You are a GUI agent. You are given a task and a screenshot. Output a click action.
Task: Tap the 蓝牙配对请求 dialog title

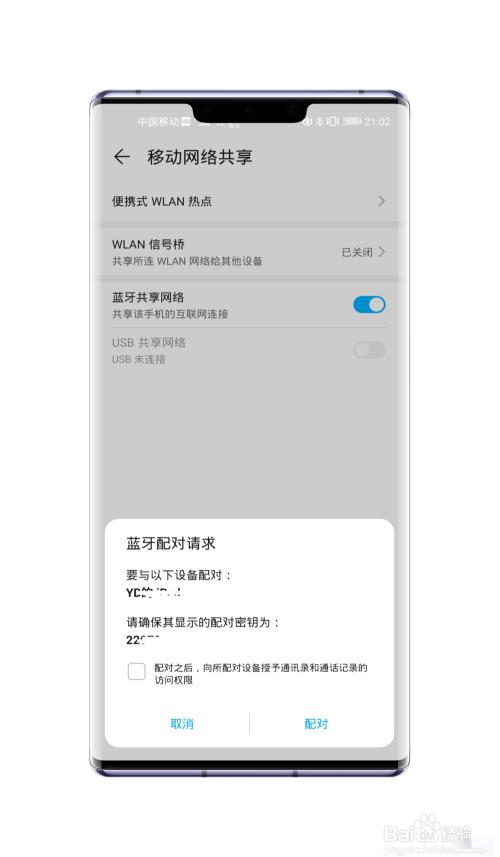click(170, 543)
